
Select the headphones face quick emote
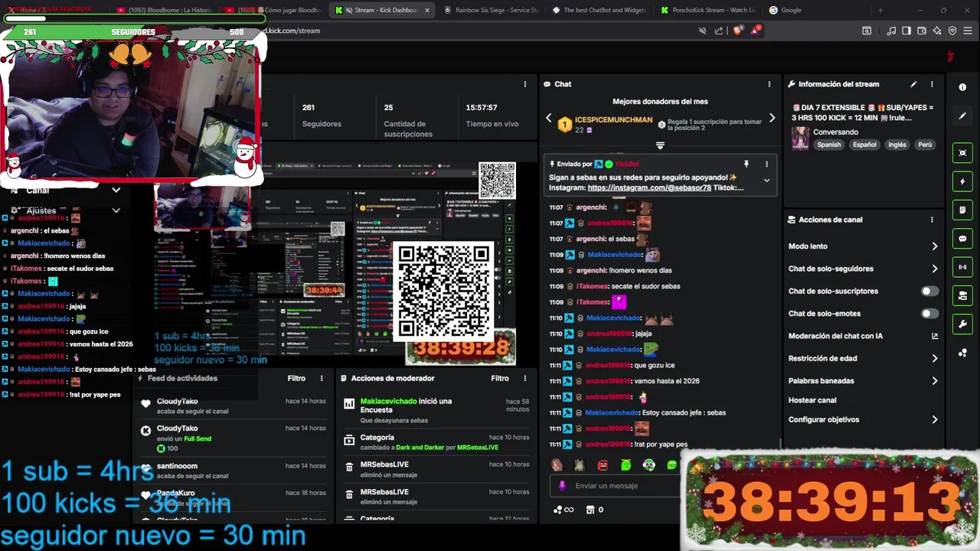pyautogui.click(x=648, y=465)
